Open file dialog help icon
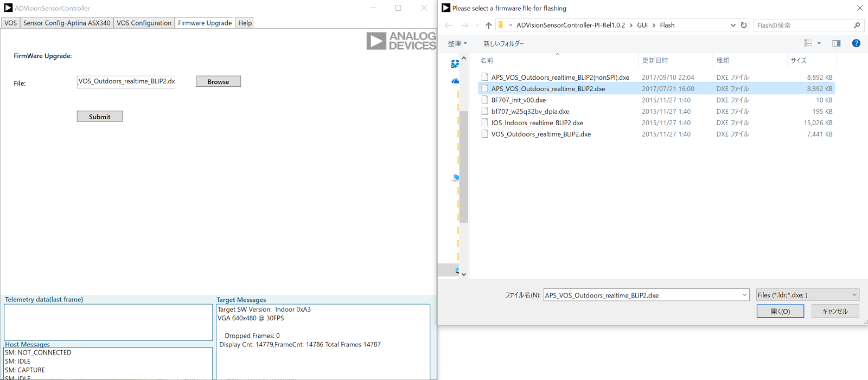The height and width of the screenshot is (380, 868). click(856, 43)
